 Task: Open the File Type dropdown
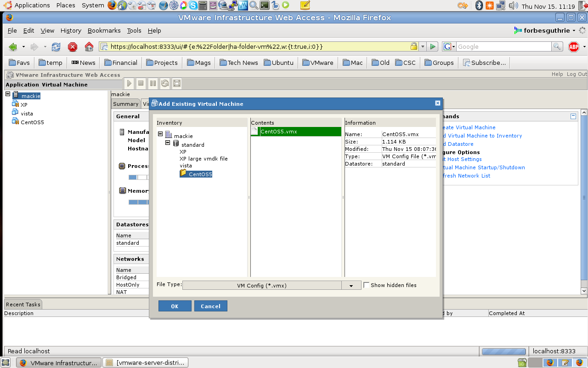pyautogui.click(x=351, y=285)
